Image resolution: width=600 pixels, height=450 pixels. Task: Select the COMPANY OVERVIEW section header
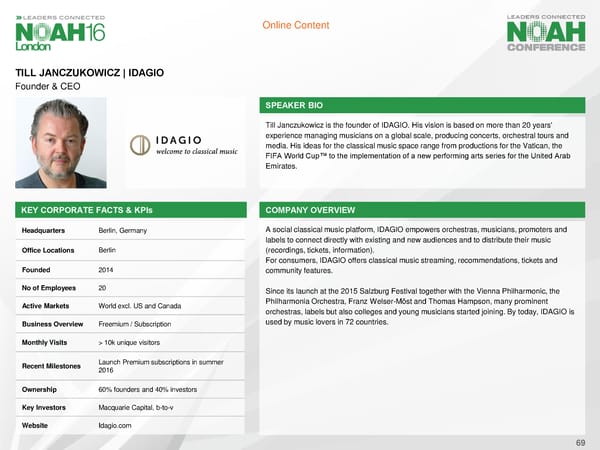(306, 211)
